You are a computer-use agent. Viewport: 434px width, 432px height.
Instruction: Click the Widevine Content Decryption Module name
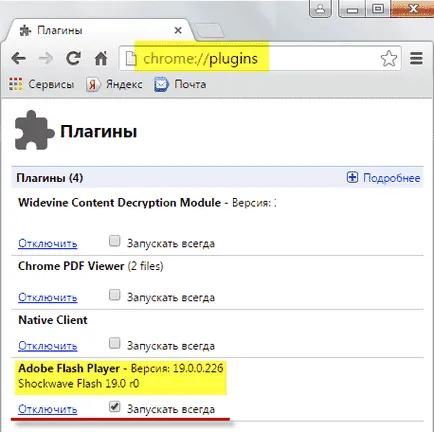(x=119, y=203)
